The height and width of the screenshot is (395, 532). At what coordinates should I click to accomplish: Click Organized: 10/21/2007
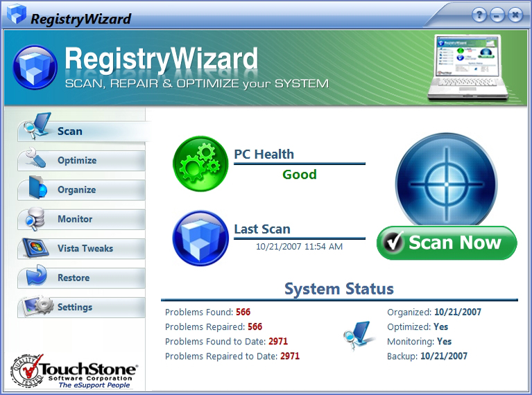(x=434, y=313)
